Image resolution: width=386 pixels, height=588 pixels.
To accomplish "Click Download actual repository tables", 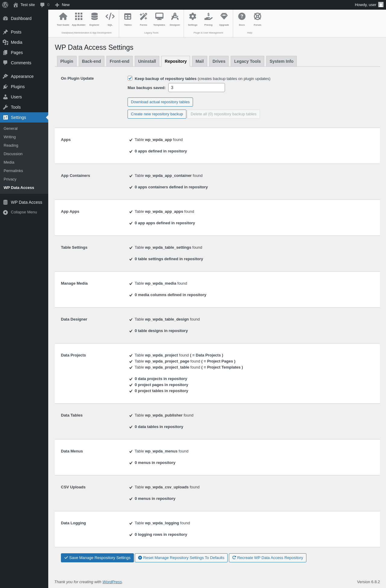I will coord(160,102).
